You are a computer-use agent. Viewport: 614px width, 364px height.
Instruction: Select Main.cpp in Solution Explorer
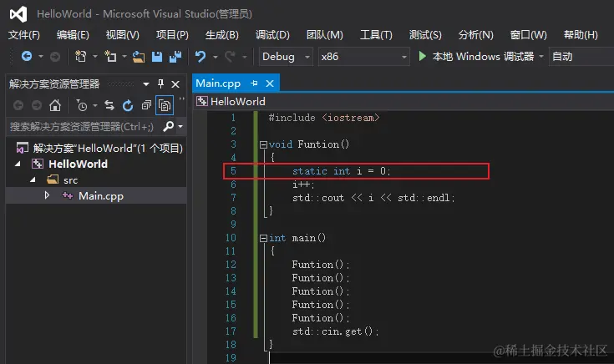pos(101,195)
